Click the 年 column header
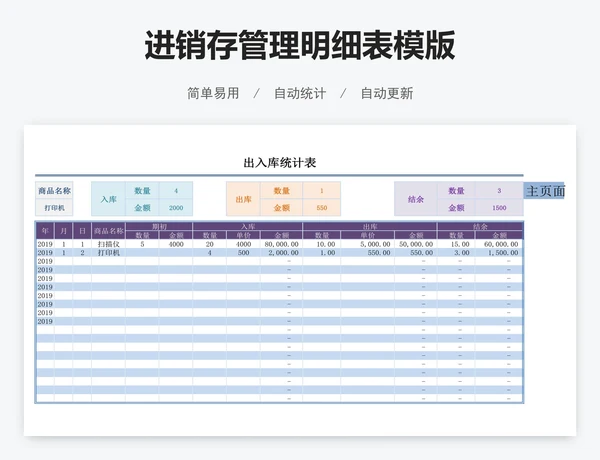The width and height of the screenshot is (600, 460). pos(45,231)
